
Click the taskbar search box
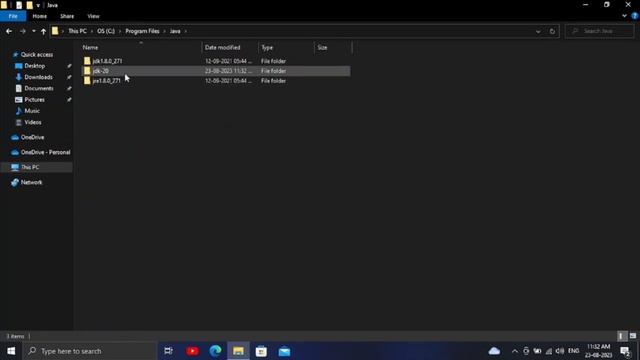[x=90, y=351]
